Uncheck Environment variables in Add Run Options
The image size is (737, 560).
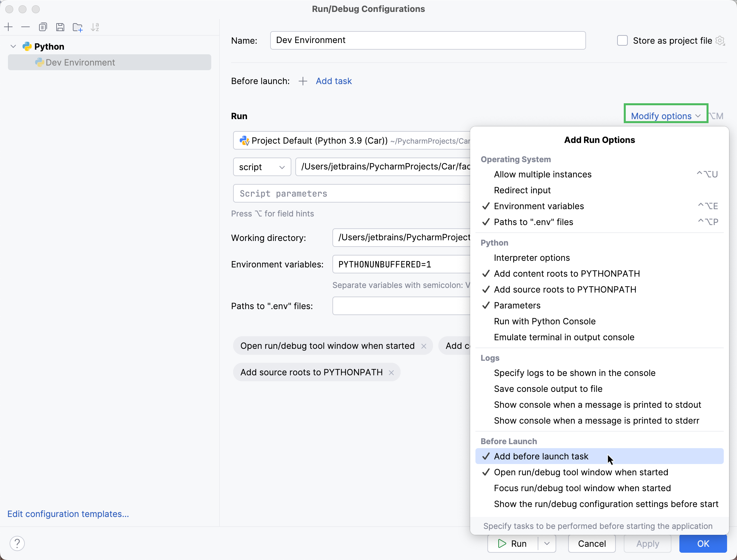(539, 206)
